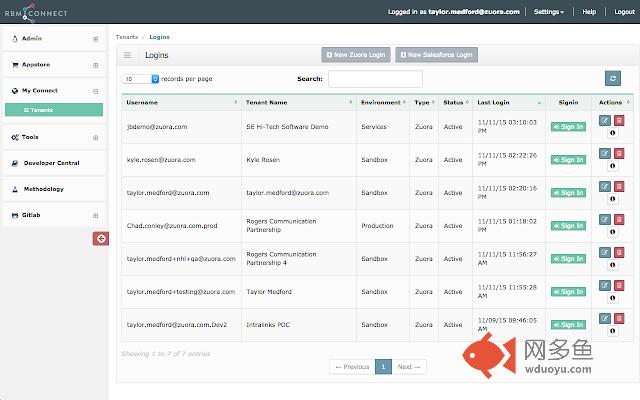Refresh the logins table
This screenshot has width=640, height=400.
point(613,78)
